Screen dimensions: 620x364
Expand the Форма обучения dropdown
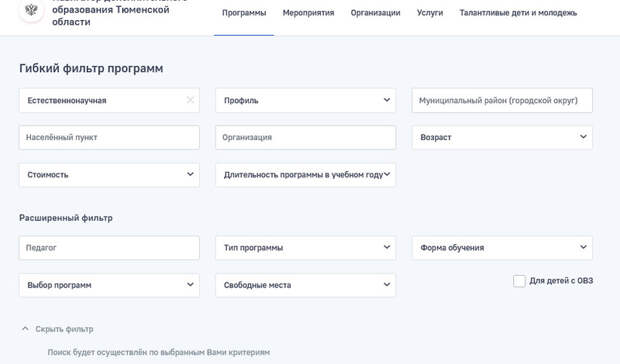click(502, 248)
